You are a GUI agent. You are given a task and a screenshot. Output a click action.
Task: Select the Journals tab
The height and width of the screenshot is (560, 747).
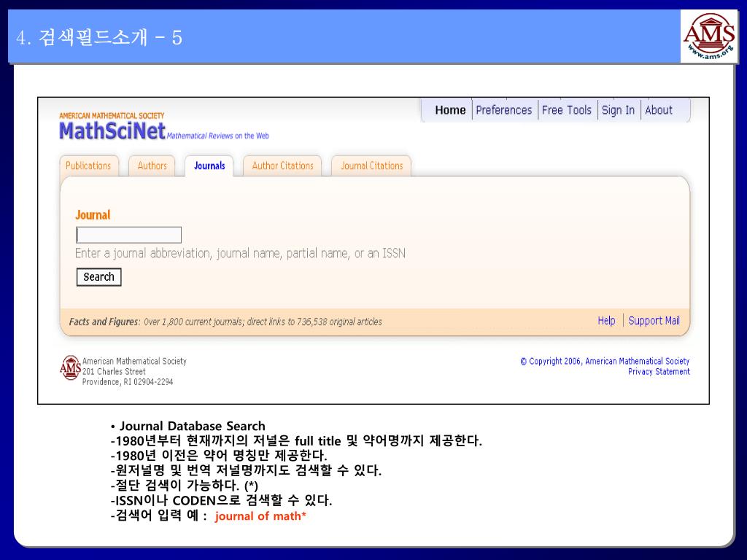(209, 166)
